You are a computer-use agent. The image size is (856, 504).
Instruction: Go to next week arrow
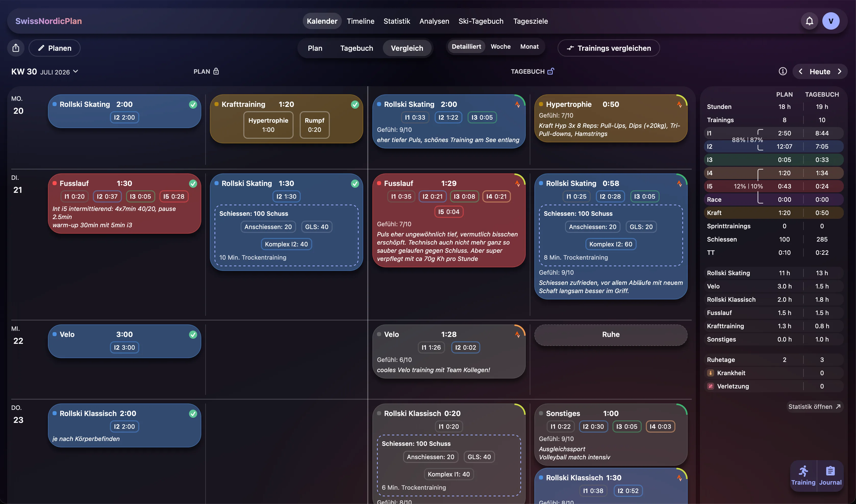(839, 71)
